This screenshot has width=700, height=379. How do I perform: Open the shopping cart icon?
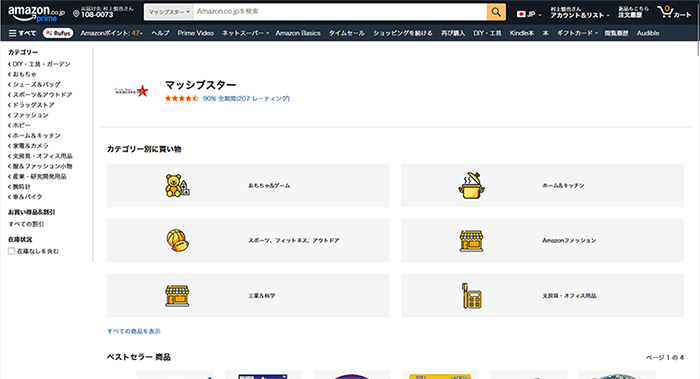click(674, 12)
